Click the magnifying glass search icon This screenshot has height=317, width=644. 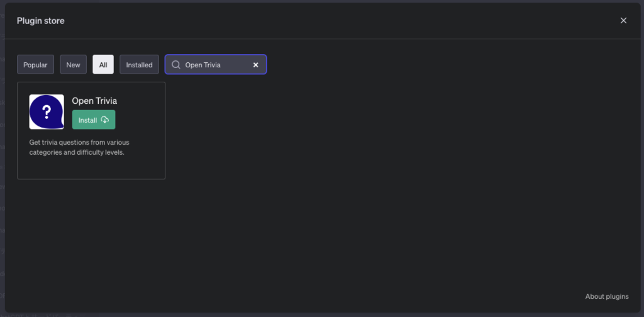(x=176, y=65)
